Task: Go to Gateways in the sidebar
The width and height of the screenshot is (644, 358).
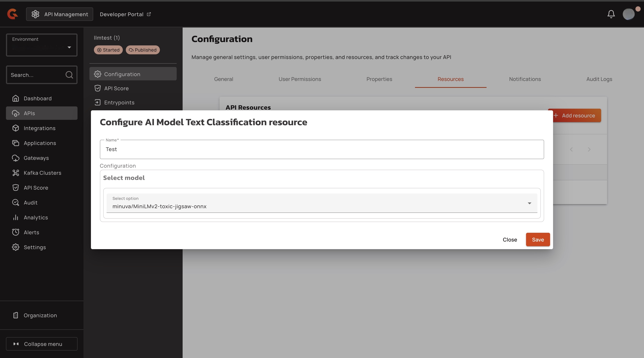Action: pos(36,158)
